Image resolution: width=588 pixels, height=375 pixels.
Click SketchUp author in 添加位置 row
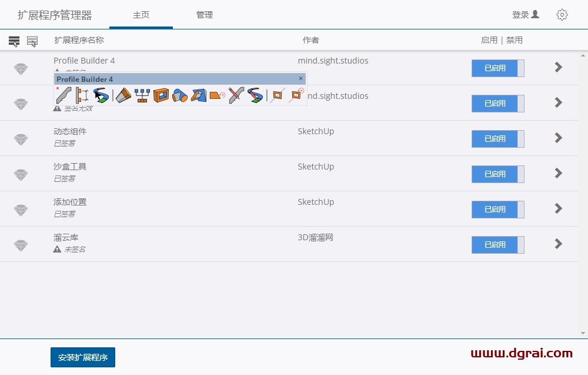coord(316,202)
